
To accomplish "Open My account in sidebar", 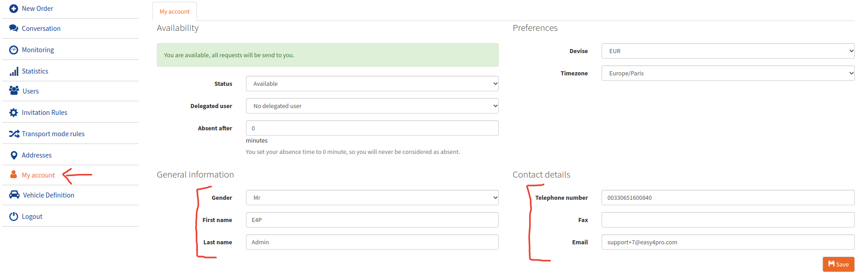I will point(38,175).
